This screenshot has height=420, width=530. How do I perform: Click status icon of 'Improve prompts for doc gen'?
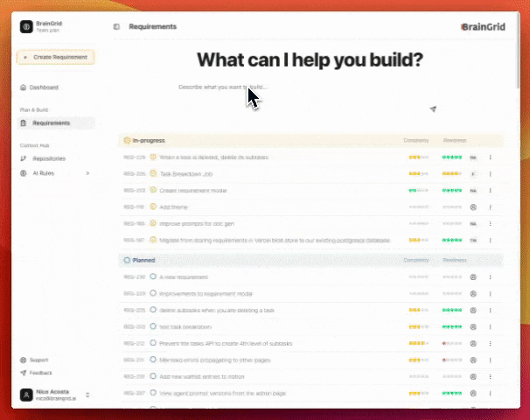pos(153,223)
